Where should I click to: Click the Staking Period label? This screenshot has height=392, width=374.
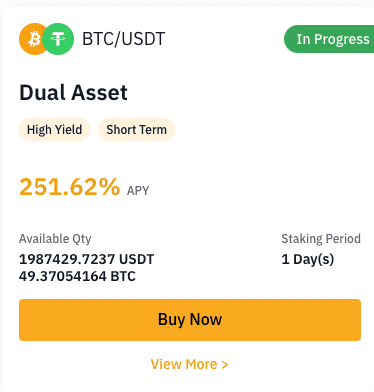pos(321,239)
